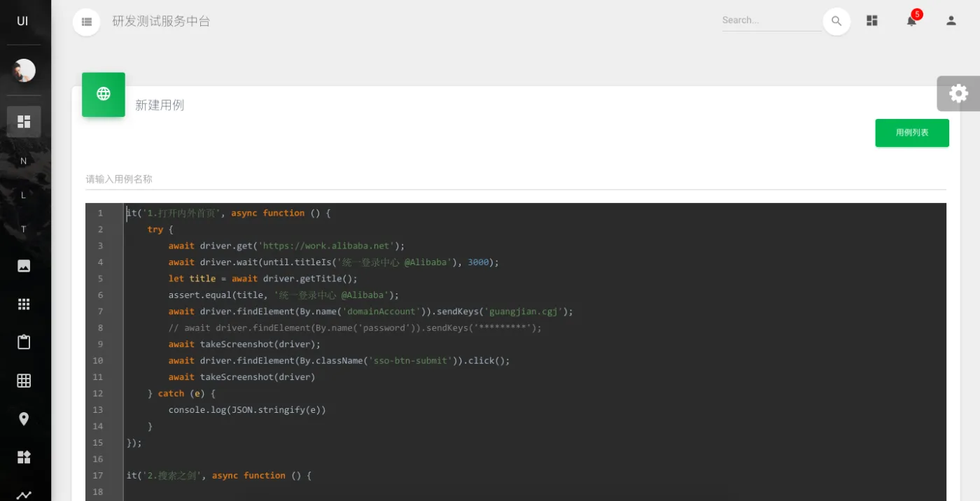
Task: Select the L menu item in sidebar
Action: point(24,195)
